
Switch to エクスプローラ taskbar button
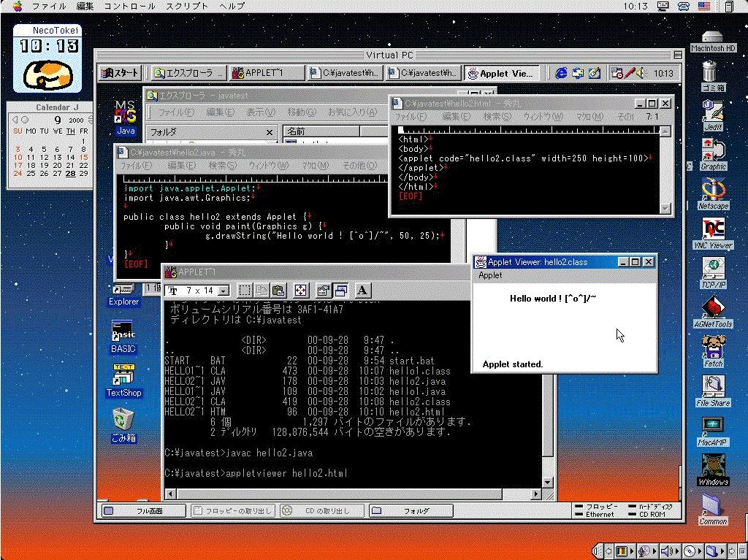pyautogui.click(x=189, y=73)
